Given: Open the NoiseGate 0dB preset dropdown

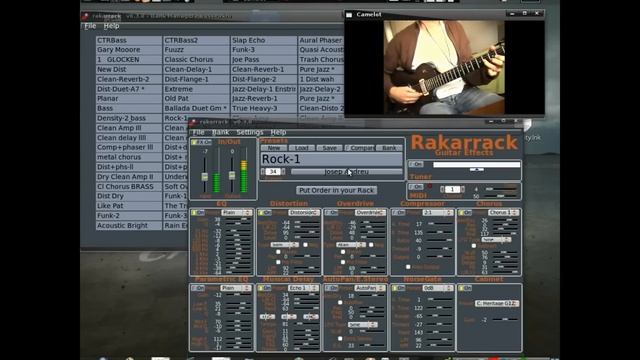Looking at the screenshot, I should 437,288.
